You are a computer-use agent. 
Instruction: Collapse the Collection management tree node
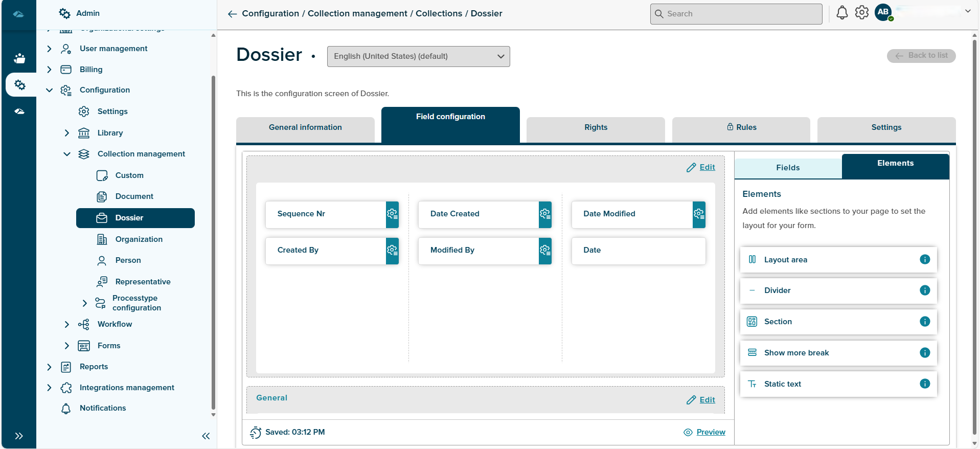coord(66,154)
